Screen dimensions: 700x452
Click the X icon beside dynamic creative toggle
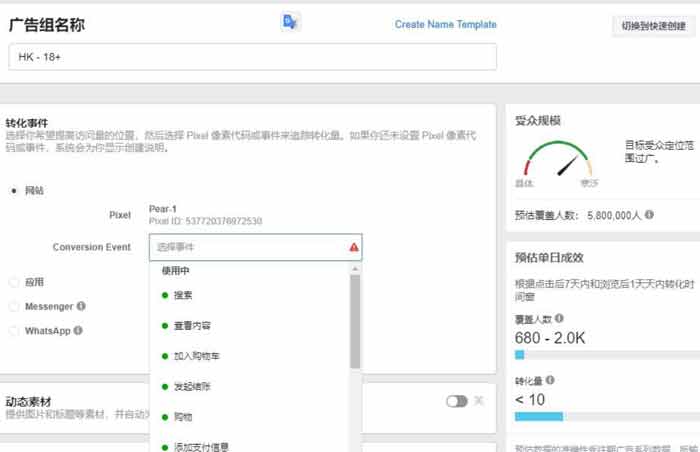479,401
